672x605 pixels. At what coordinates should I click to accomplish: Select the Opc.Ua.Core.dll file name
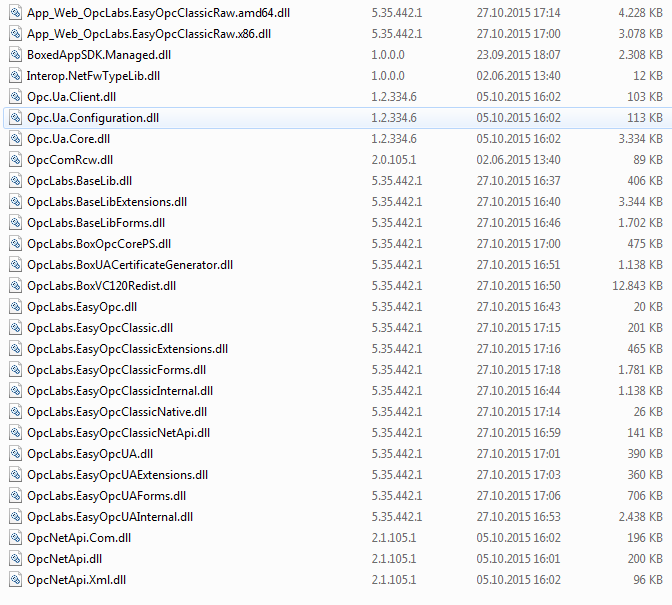pyautogui.click(x=69, y=138)
